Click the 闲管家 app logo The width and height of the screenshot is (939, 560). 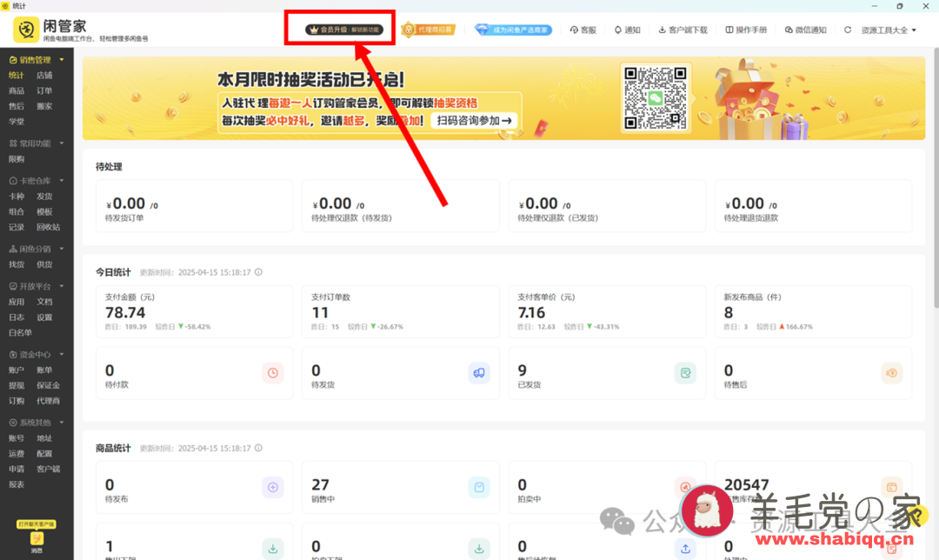28,30
